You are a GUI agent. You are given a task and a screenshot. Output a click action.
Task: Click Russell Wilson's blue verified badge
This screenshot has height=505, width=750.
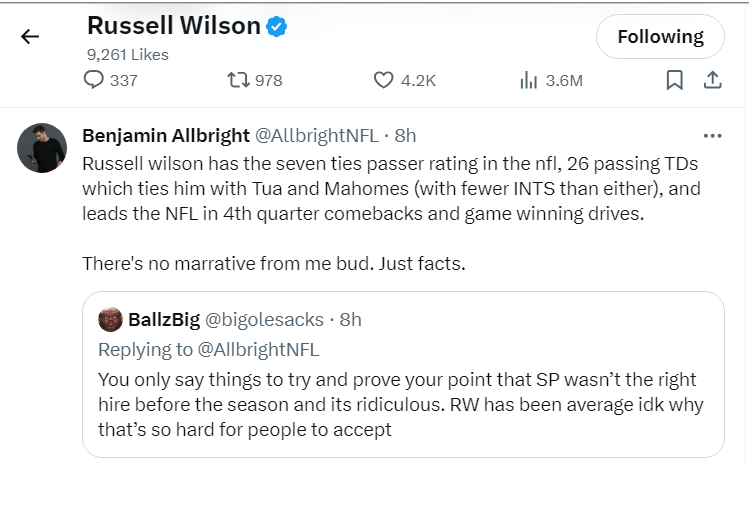coord(277,27)
